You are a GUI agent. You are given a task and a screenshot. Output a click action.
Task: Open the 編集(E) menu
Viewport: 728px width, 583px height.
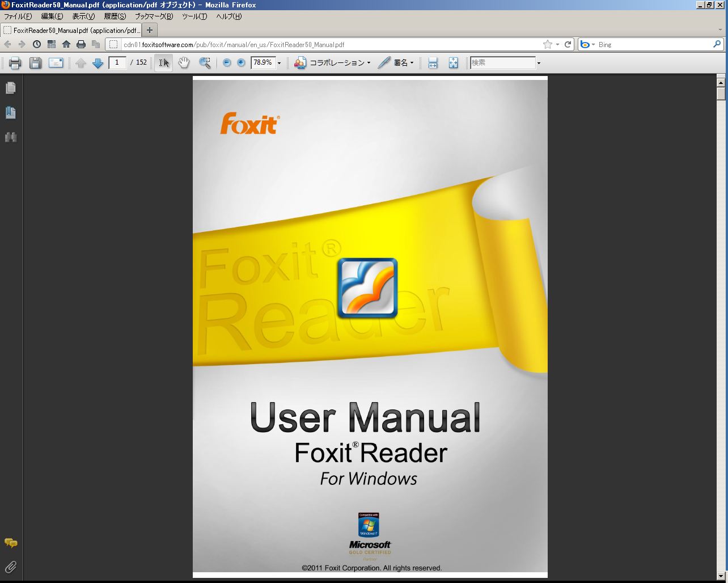(x=52, y=16)
